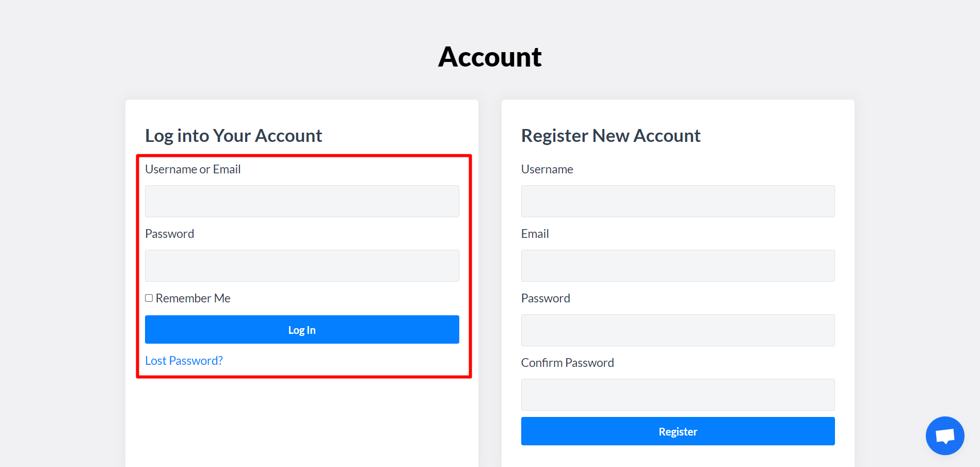Click the Email field in registration form
The width and height of the screenshot is (980, 467).
tap(678, 266)
